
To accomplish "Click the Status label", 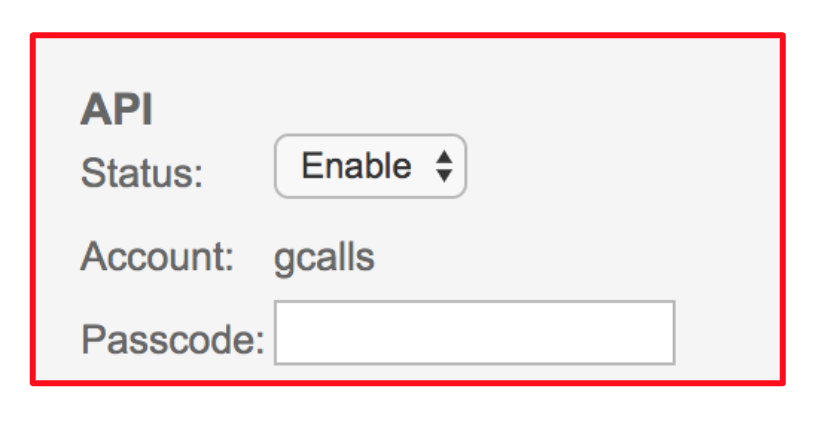I will point(141,173).
